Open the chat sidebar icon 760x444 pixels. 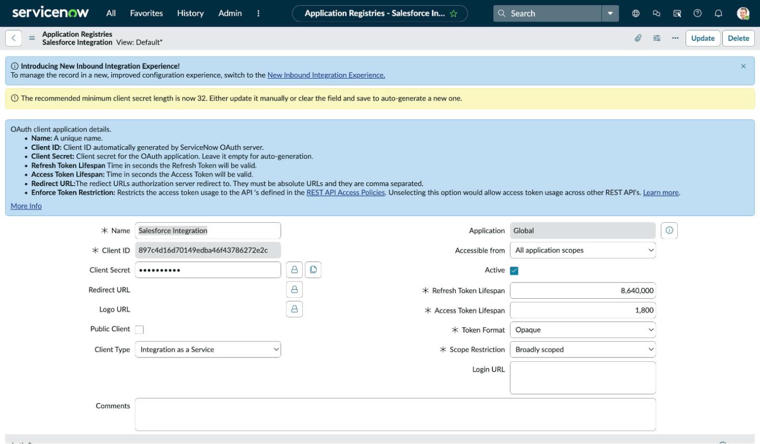pos(656,14)
